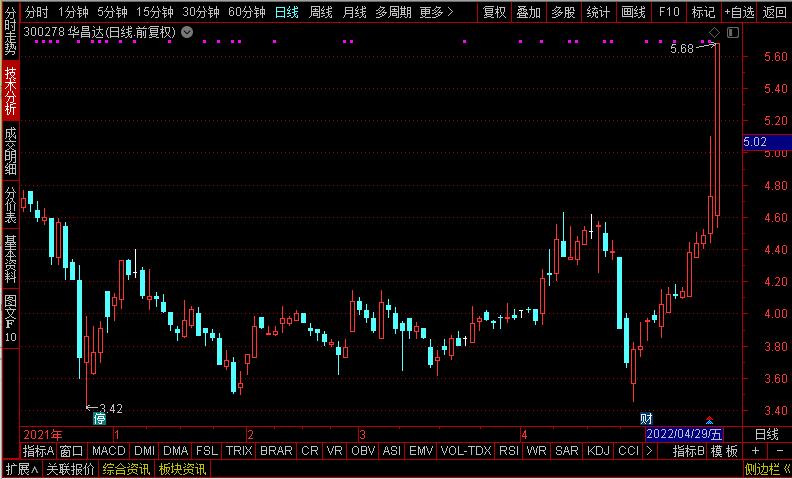Activate the 画线 drawing tool
The image size is (792, 479).
click(x=633, y=12)
